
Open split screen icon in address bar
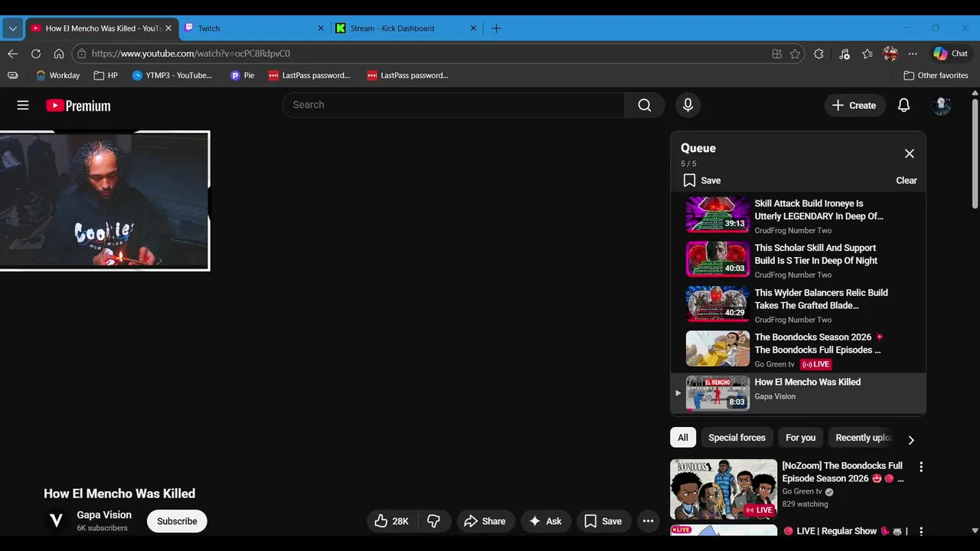click(777, 54)
